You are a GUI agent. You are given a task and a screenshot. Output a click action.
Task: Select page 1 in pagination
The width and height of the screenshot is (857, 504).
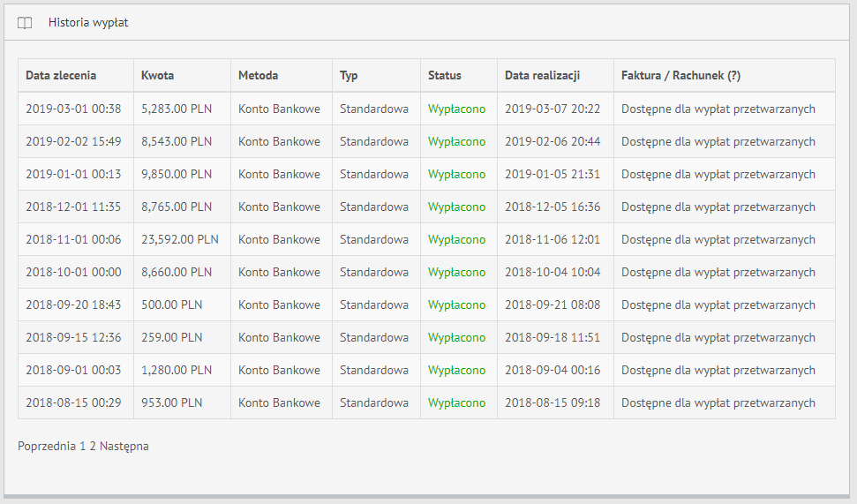click(x=82, y=447)
